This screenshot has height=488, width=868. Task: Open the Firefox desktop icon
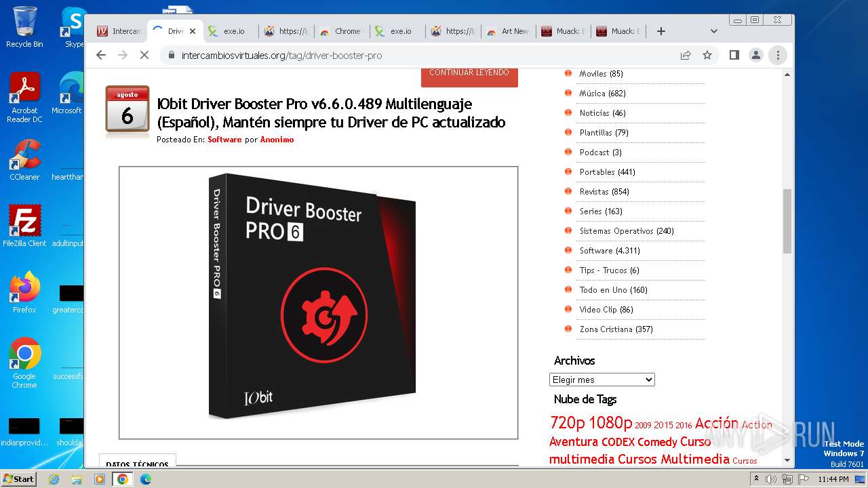point(24,293)
